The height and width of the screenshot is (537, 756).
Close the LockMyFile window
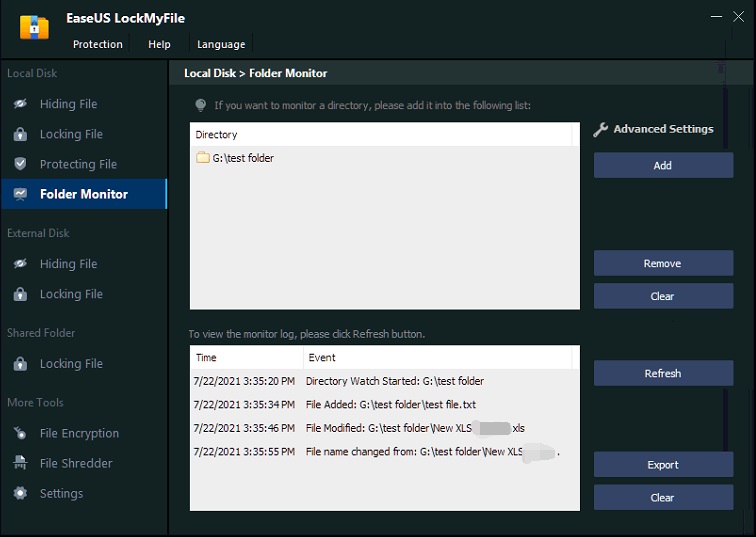(738, 16)
